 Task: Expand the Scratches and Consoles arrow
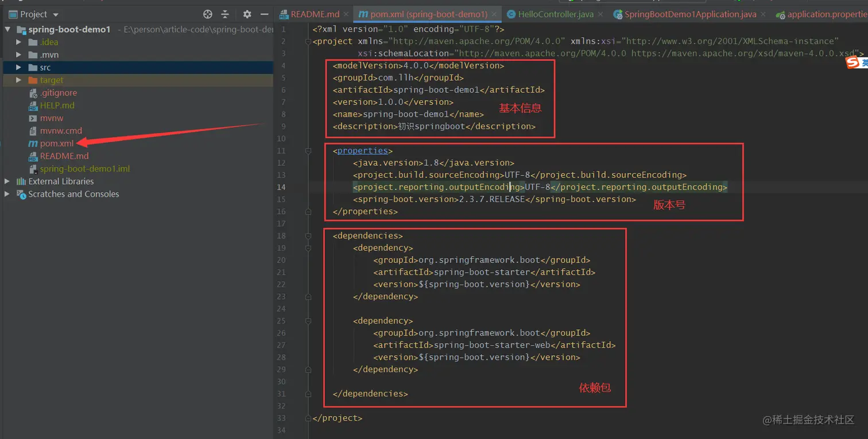click(x=7, y=194)
